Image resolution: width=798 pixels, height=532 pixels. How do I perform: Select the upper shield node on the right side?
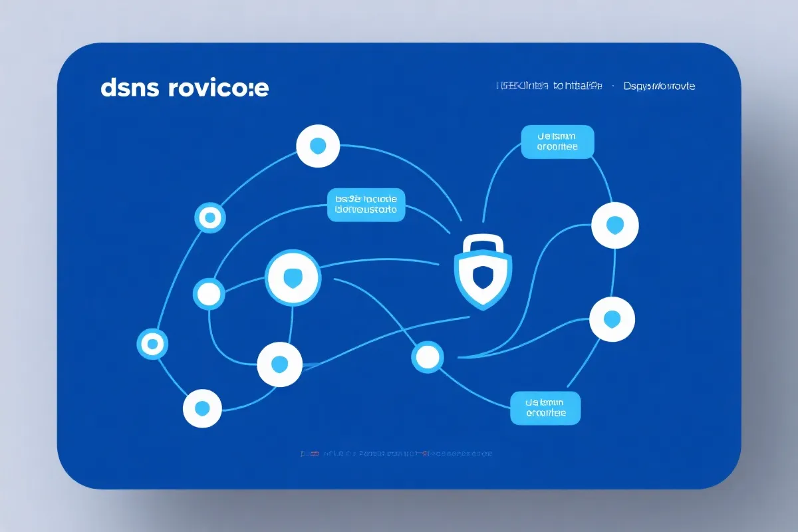[x=614, y=226]
